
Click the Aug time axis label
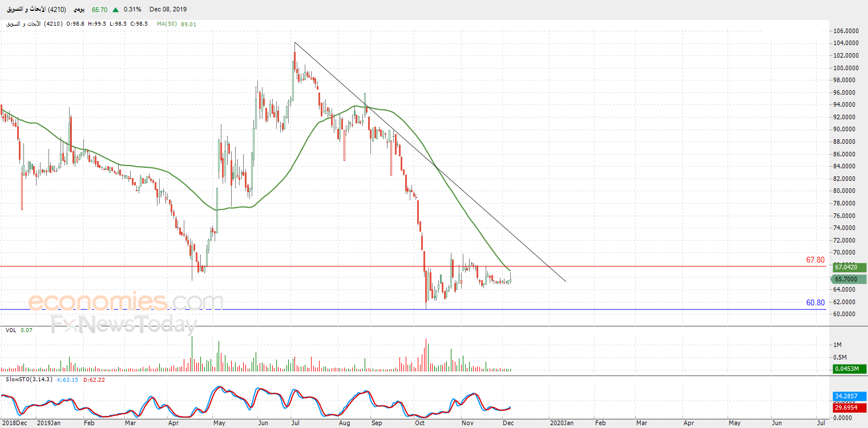pyautogui.click(x=345, y=423)
